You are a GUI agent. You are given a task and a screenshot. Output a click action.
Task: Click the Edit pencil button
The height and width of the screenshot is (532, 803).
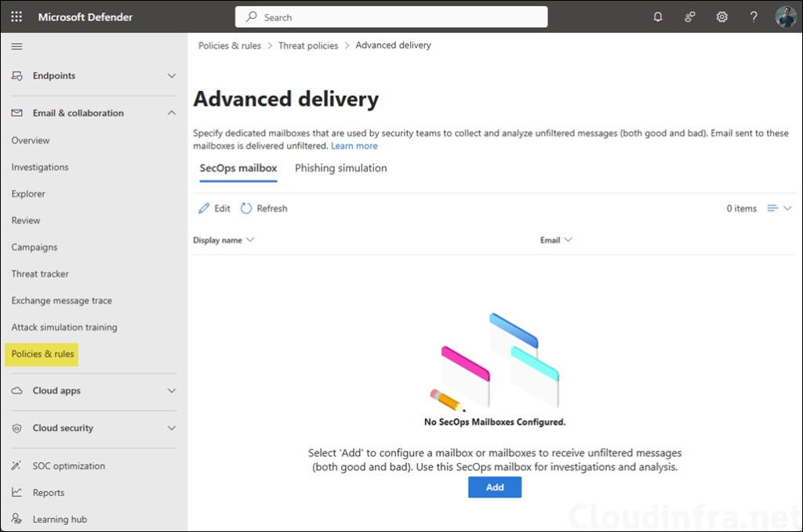(x=214, y=208)
